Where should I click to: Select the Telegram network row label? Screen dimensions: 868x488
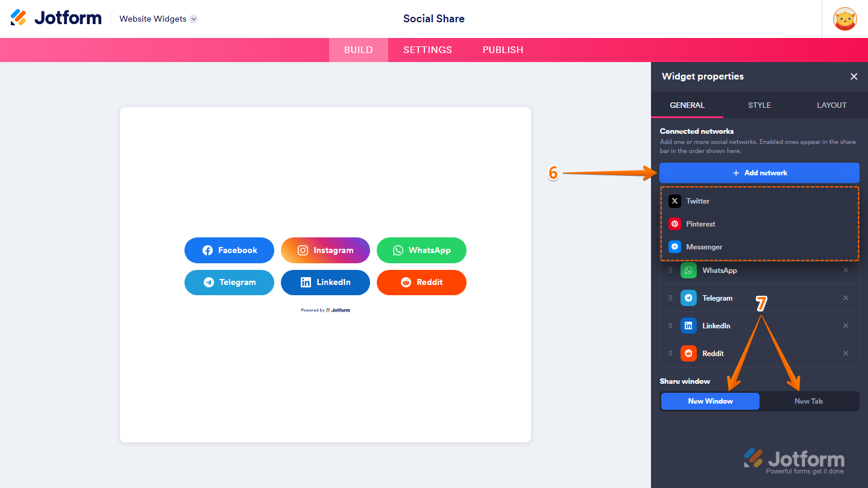(717, 298)
